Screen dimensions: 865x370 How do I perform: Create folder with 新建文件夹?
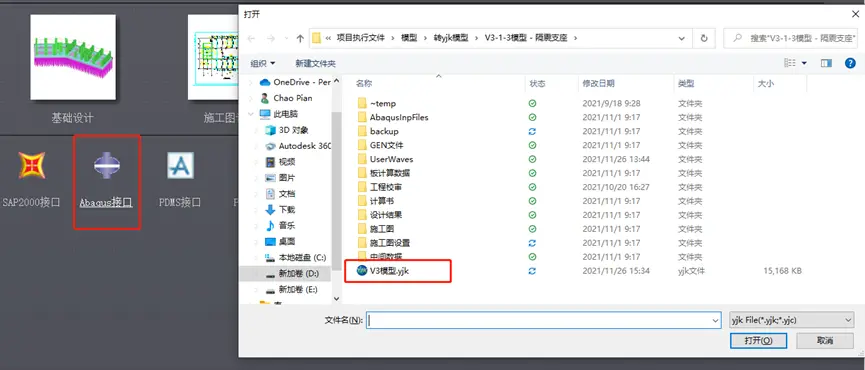(316, 63)
